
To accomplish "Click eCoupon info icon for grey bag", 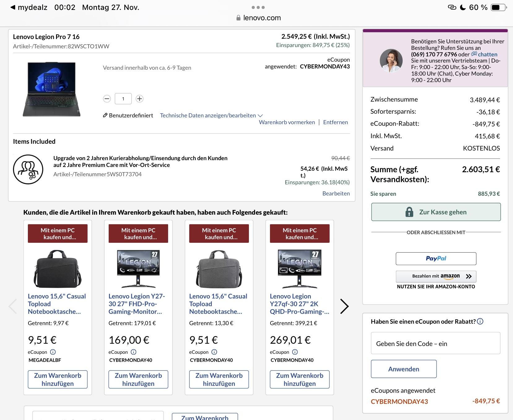I will click(214, 352).
